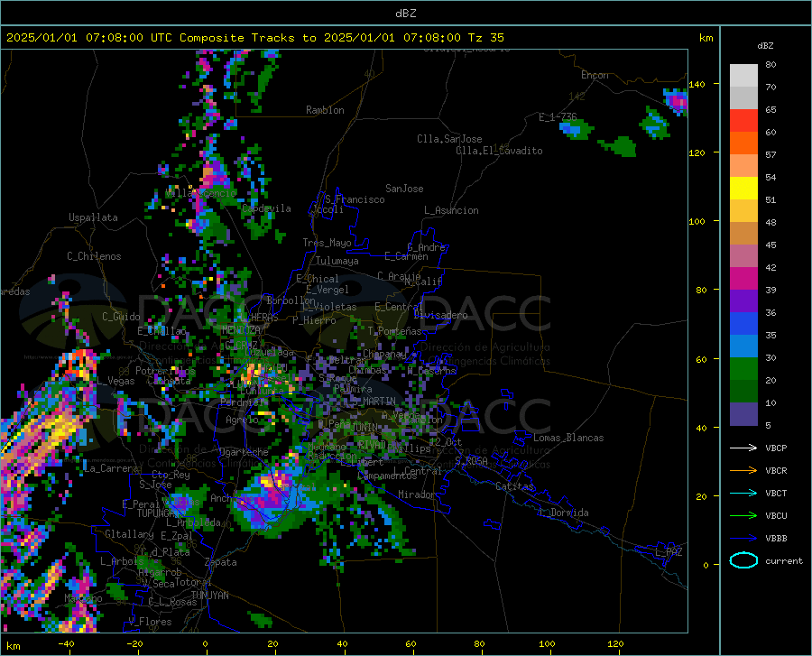Click the bright yellow 54 dBZ swatch

click(743, 188)
